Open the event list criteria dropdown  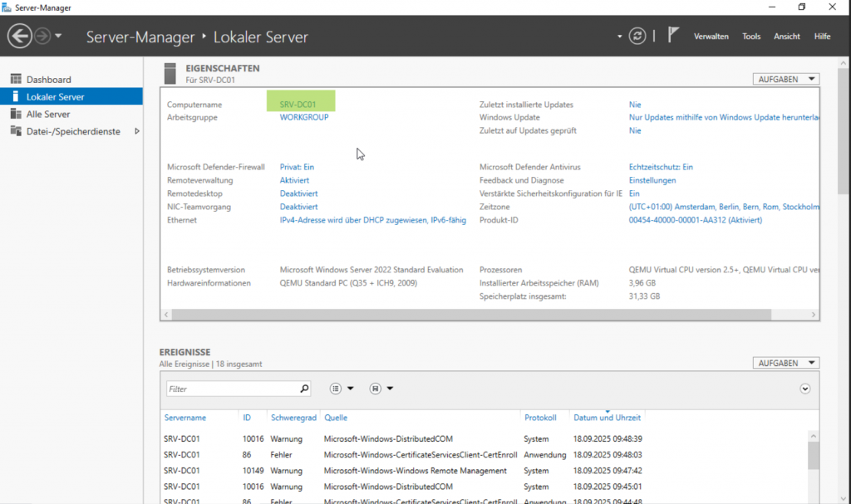coord(342,389)
